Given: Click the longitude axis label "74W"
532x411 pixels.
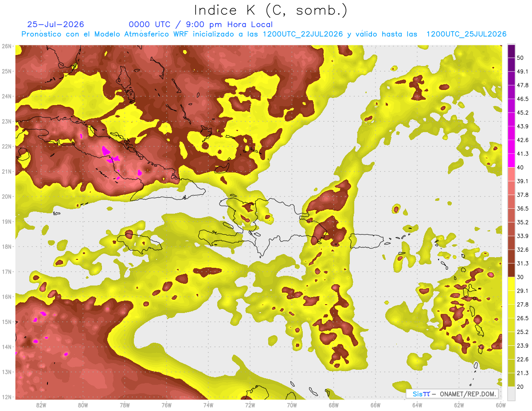Looking at the screenshot, I should click(x=208, y=405).
